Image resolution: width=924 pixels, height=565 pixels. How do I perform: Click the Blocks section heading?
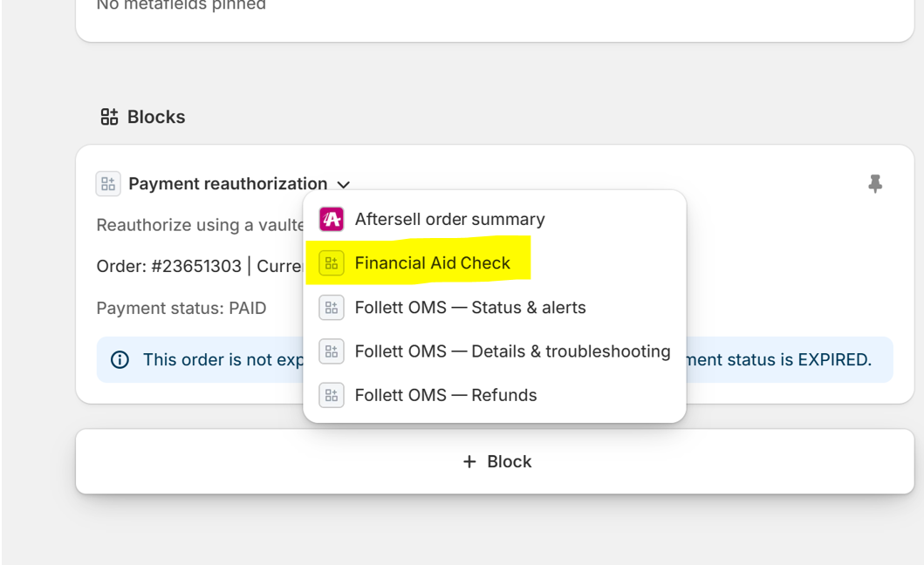156,117
